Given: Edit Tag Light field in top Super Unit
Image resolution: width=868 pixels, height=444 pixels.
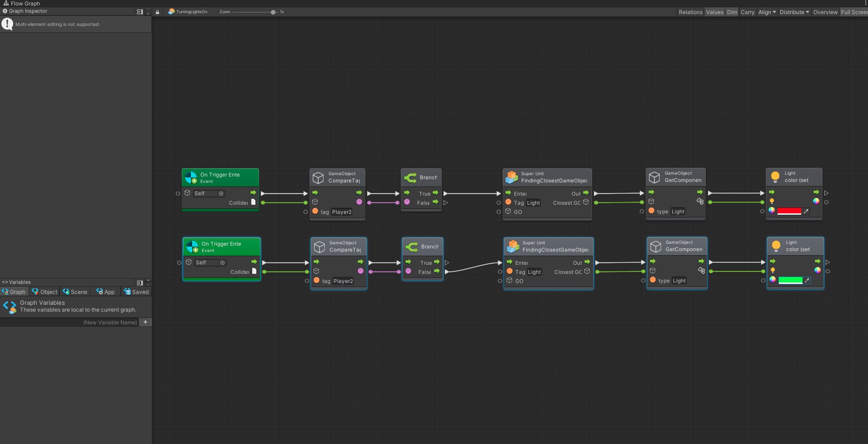Looking at the screenshot, I should coord(533,203).
